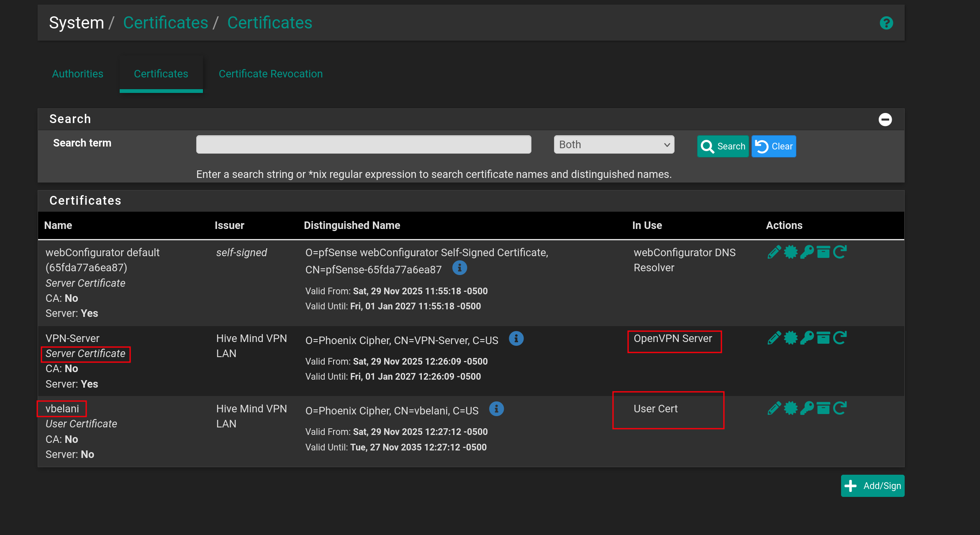Clear the search with the Clear button

pyautogui.click(x=773, y=146)
